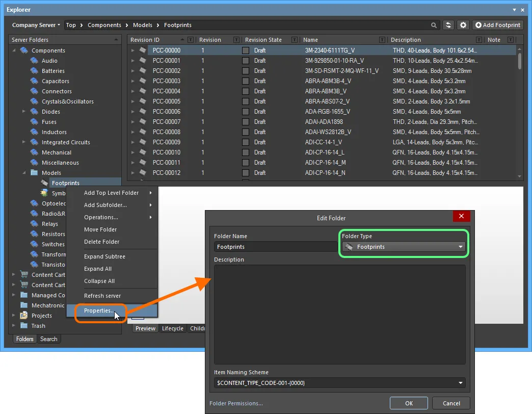This screenshot has height=414, width=532.
Task: Click the Revision column filter icon
Action: (236, 40)
